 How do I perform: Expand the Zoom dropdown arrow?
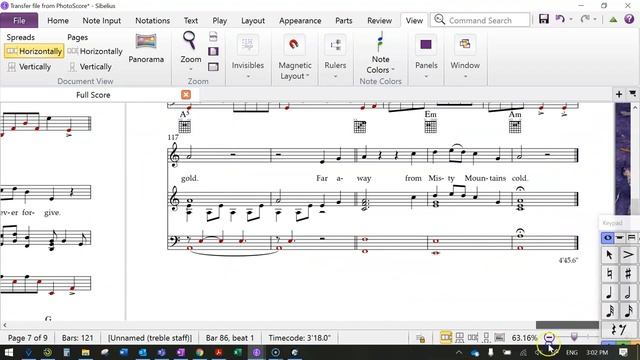(191, 70)
